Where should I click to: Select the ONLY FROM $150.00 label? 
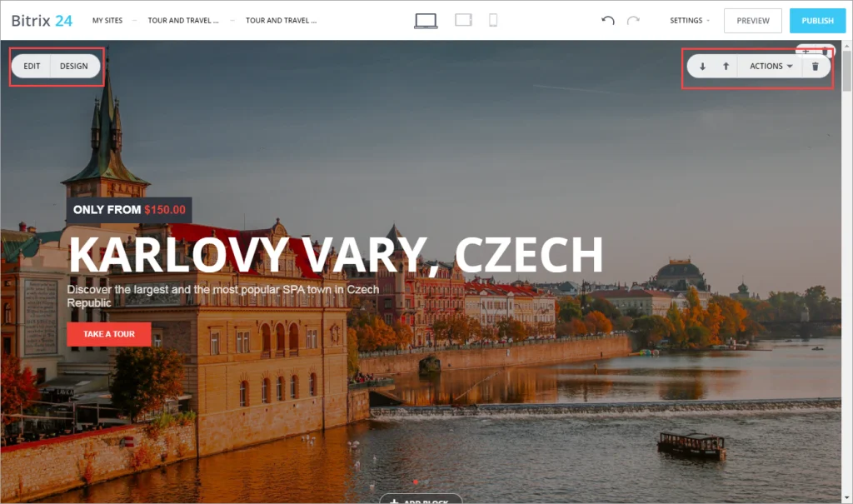[129, 210]
